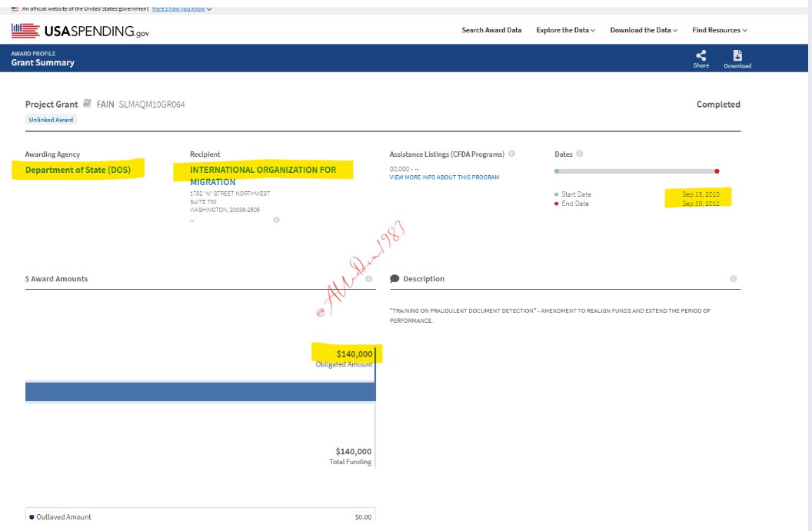The image size is (812, 531).
Task: Click the glossary book icon beside Project Grant
Action: point(88,104)
